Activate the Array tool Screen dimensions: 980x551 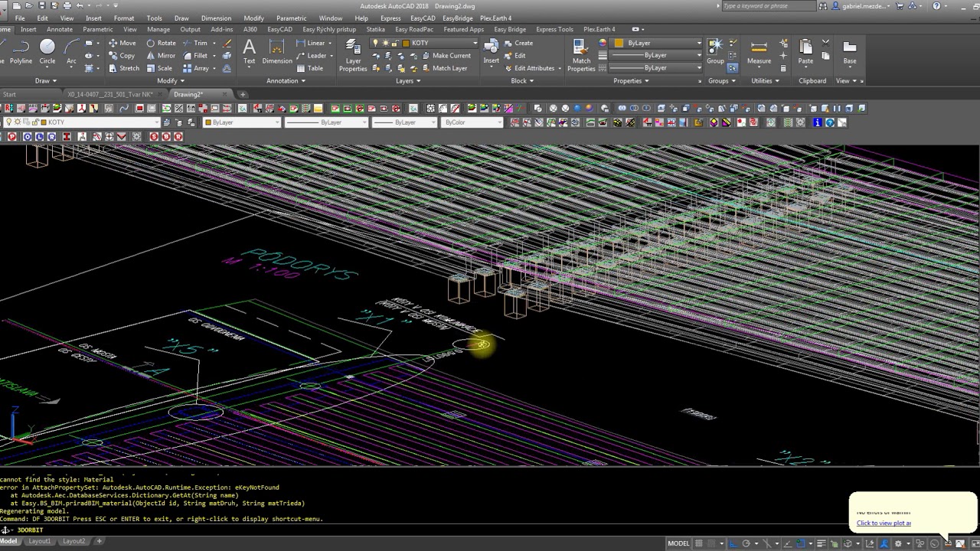tap(197, 68)
